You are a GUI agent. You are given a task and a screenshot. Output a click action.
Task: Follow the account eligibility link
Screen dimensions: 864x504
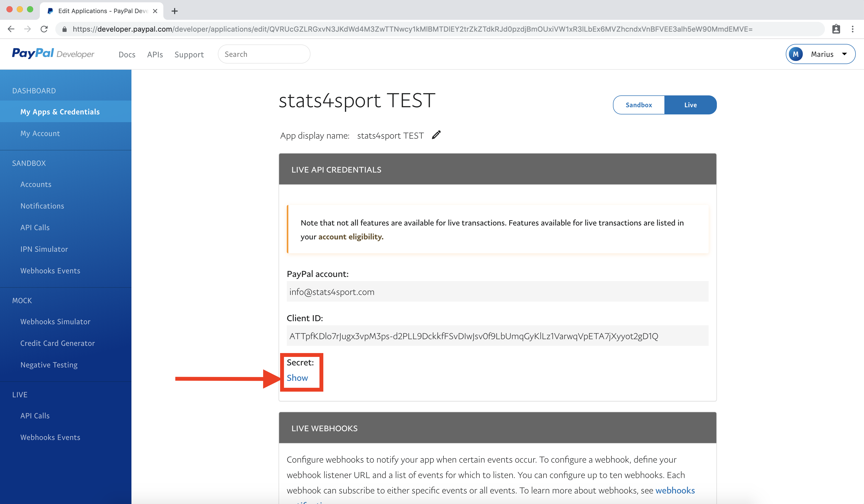351,237
